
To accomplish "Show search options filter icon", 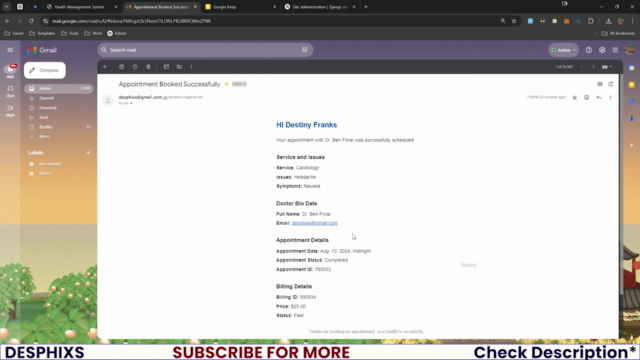I will 304,50.
